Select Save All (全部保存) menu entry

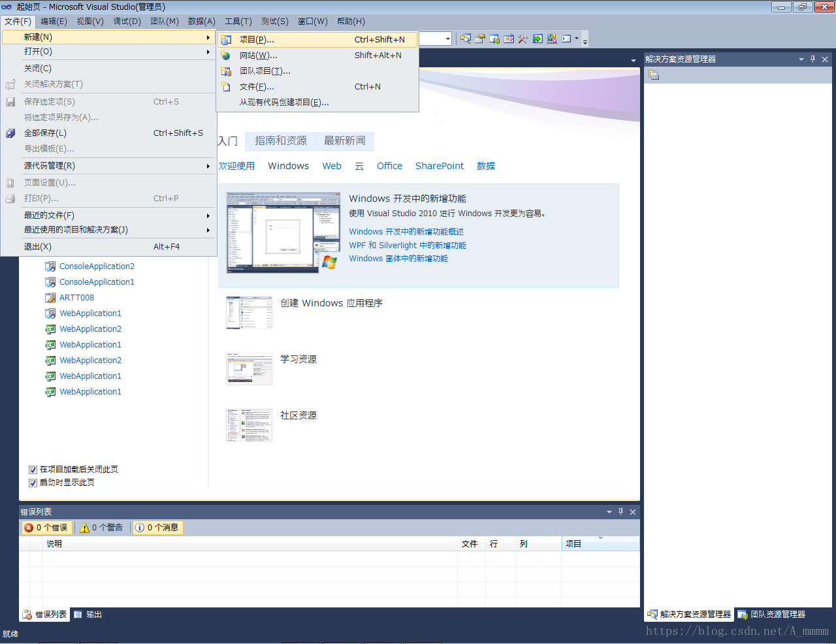(x=108, y=133)
